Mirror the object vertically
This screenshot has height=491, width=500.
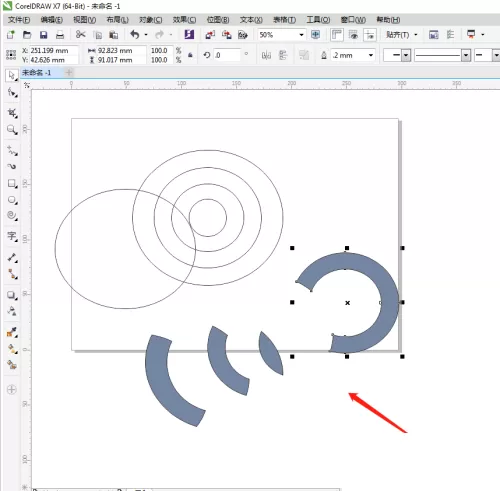[x=283, y=55]
